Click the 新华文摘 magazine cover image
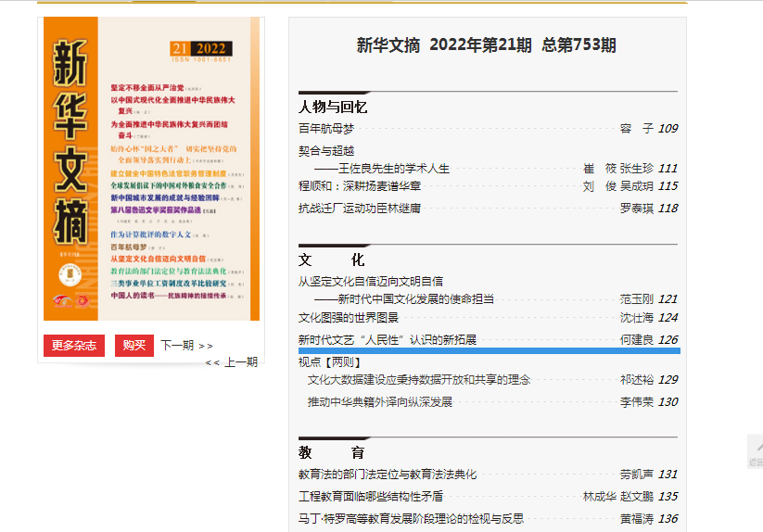Screen dimensions: 763x532 coord(151,169)
